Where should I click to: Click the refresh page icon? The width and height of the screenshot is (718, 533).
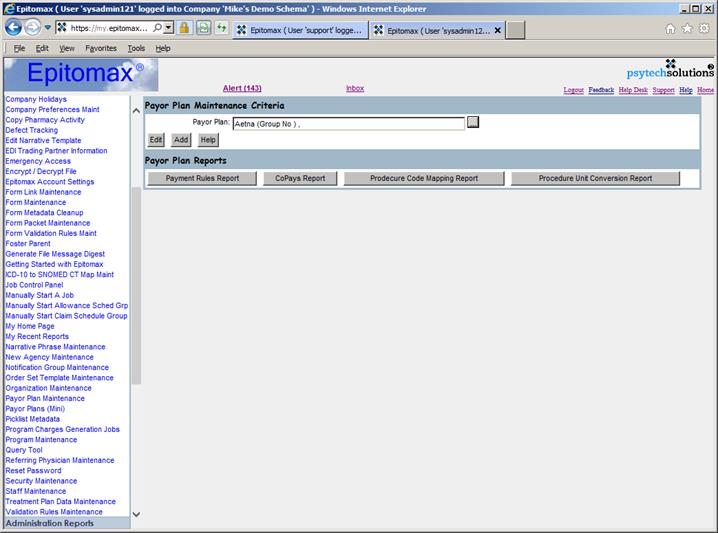coord(221,28)
